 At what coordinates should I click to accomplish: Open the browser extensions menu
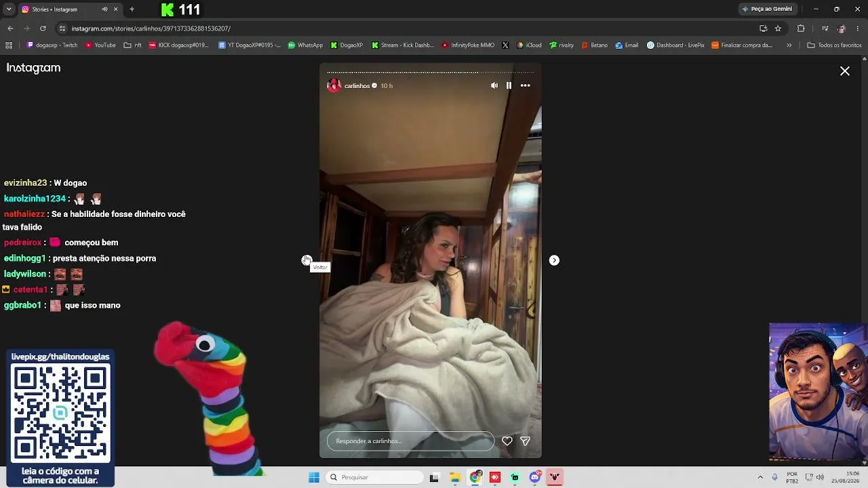(801, 28)
